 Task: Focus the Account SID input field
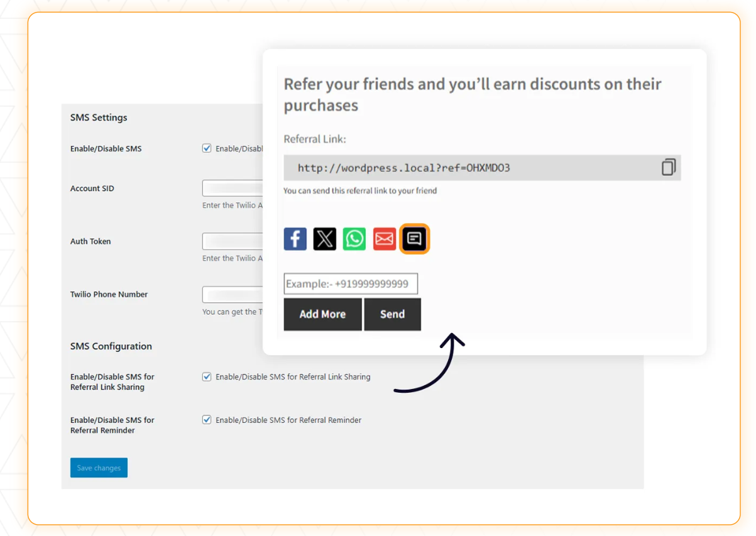click(233, 188)
